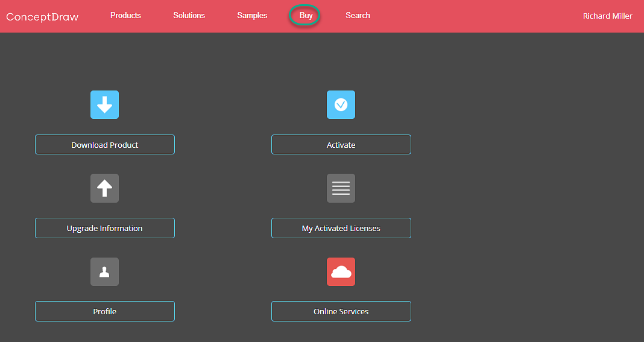
Task: Click the blue Download arrow icon
Action: 105,105
